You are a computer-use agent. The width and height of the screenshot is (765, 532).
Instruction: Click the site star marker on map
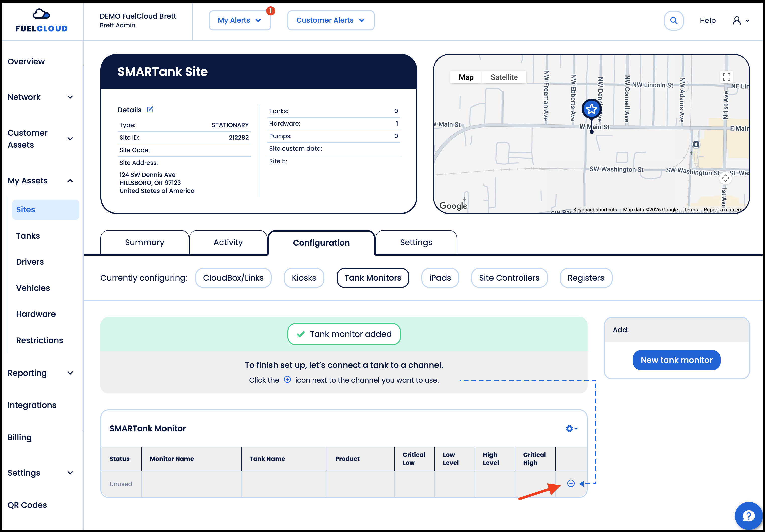[591, 109]
